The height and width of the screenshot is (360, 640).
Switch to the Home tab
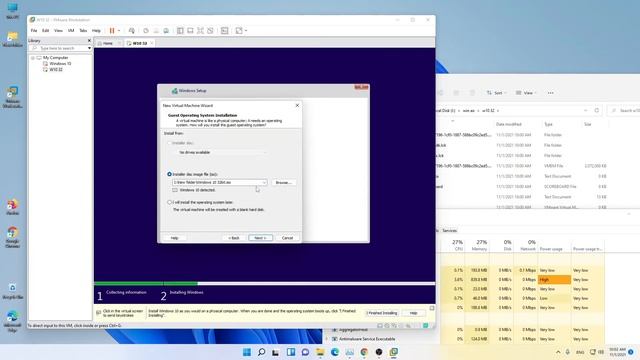pyautogui.click(x=107, y=43)
